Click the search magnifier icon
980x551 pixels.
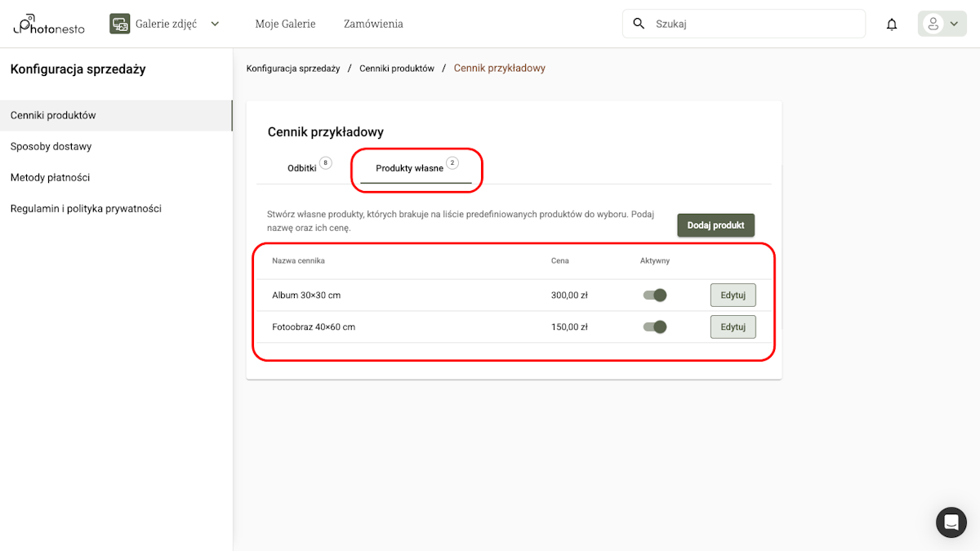tap(639, 24)
